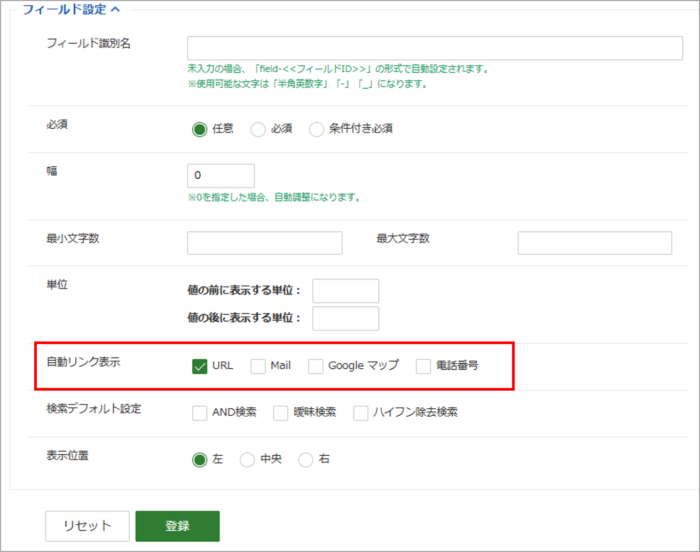The width and height of the screenshot is (700, 552).
Task: Select 左 display position radio
Action: [x=200, y=460]
